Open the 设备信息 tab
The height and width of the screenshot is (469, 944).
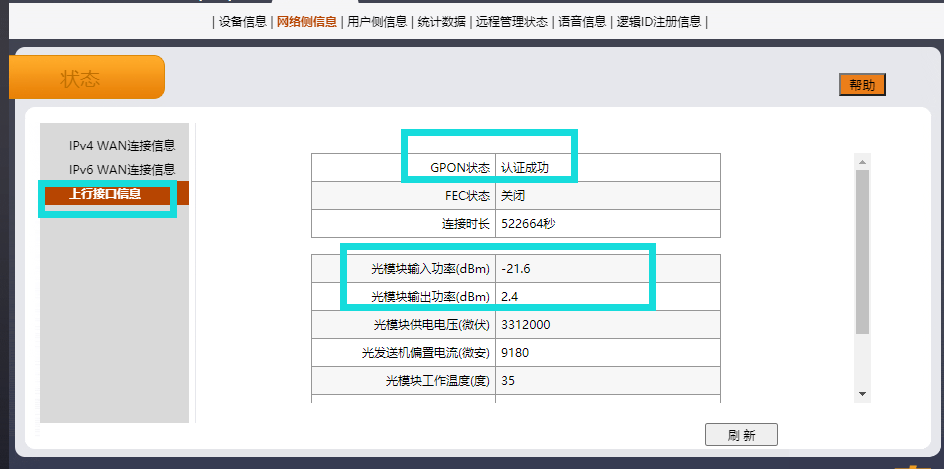click(x=243, y=22)
